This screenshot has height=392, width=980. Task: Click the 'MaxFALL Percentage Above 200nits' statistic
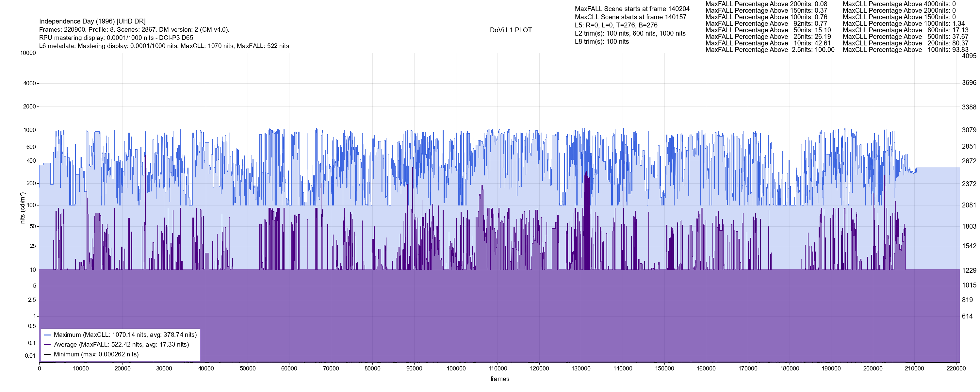pyautogui.click(x=766, y=4)
